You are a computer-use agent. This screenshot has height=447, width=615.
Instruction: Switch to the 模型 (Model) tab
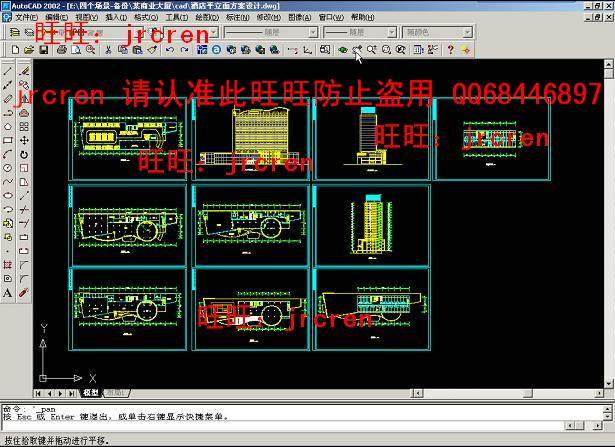(91, 392)
